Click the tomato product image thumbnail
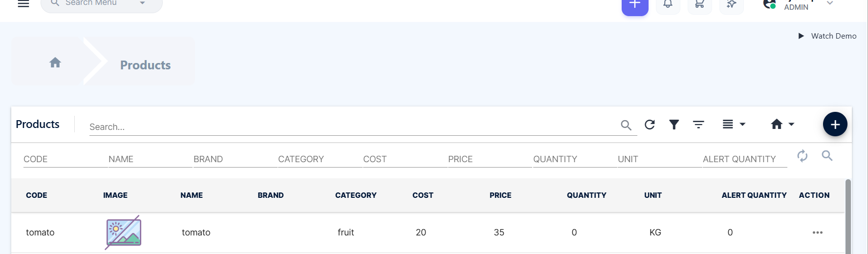The height and width of the screenshot is (254, 868). pyautogui.click(x=123, y=233)
